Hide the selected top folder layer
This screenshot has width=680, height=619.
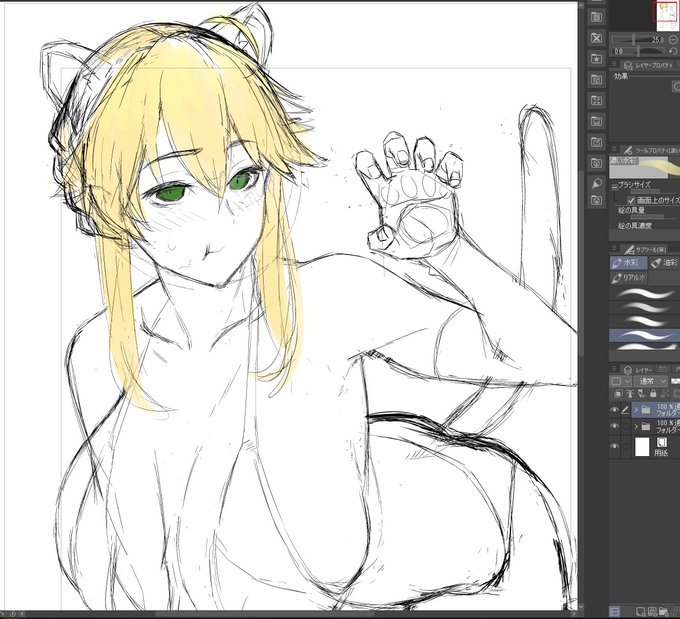coord(614,410)
